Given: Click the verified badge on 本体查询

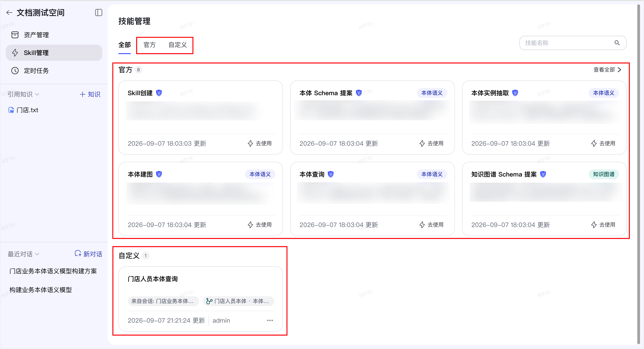Looking at the screenshot, I should pyautogui.click(x=331, y=174).
